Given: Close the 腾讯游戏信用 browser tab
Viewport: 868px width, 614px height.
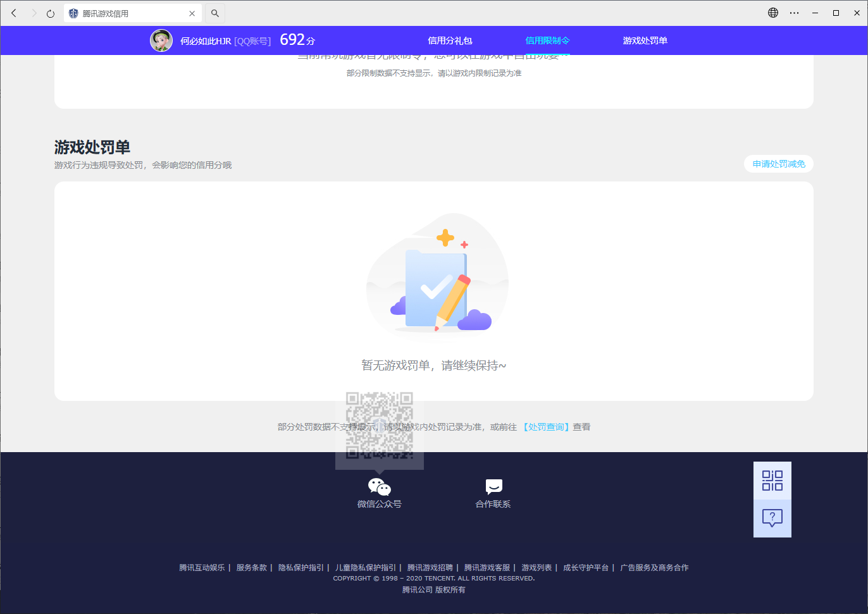Looking at the screenshot, I should [192, 13].
